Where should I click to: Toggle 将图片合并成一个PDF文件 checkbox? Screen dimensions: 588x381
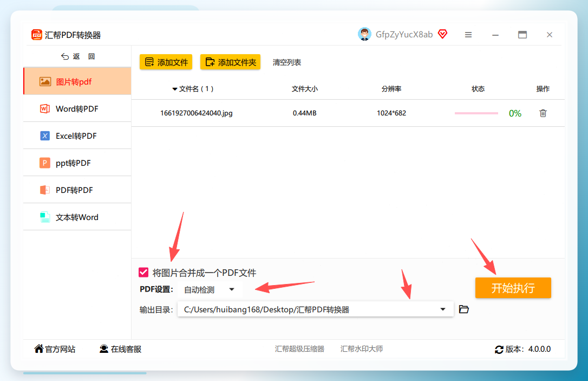pos(143,273)
